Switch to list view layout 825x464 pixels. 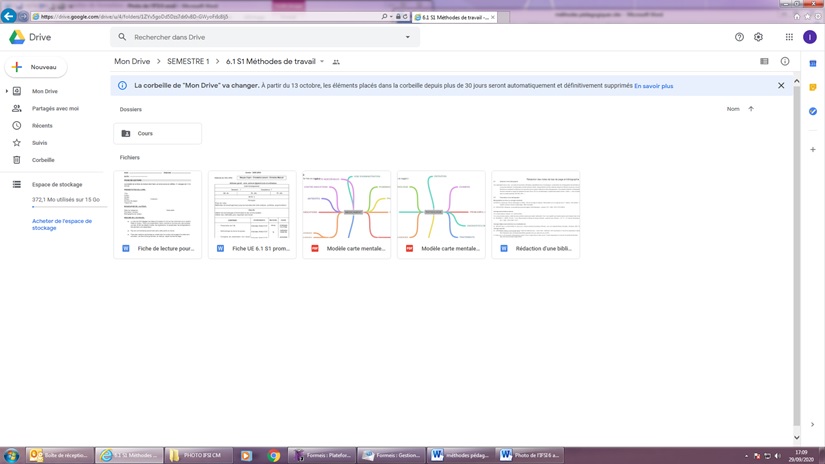(x=764, y=62)
